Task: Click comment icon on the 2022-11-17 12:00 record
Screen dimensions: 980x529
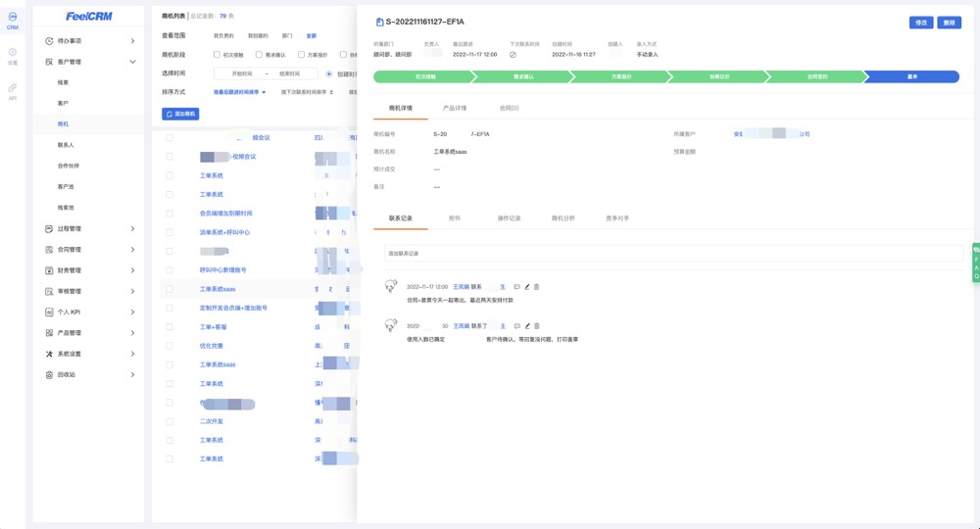Action: coord(516,287)
